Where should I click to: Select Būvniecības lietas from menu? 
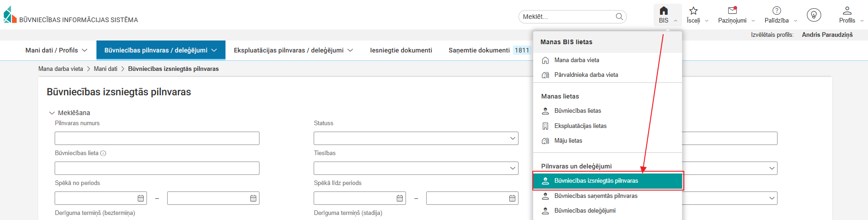click(577, 111)
